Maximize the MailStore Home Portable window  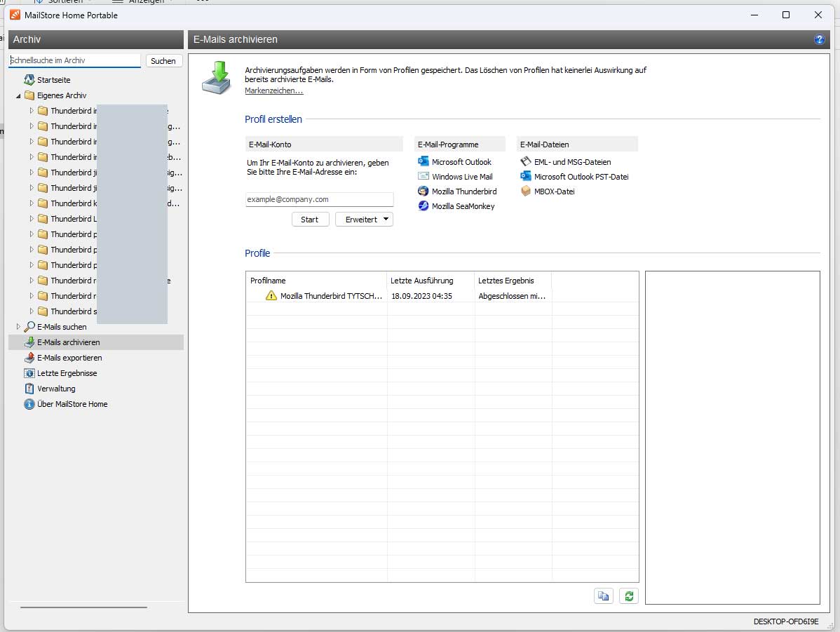[786, 15]
